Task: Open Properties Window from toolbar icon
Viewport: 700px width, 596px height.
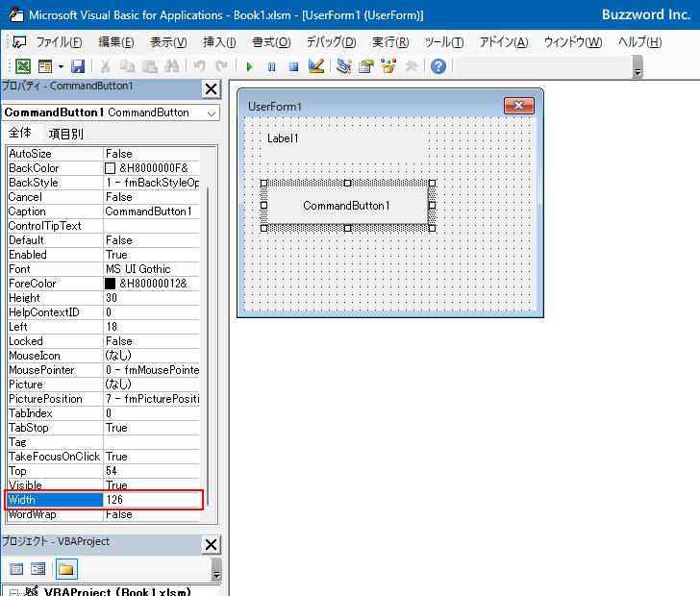Action: pos(366,66)
